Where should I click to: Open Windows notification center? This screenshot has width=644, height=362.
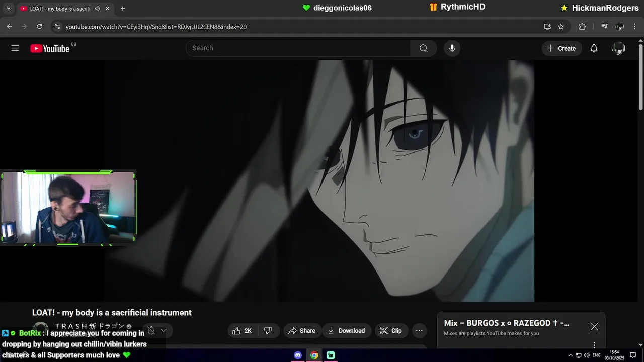click(x=633, y=355)
